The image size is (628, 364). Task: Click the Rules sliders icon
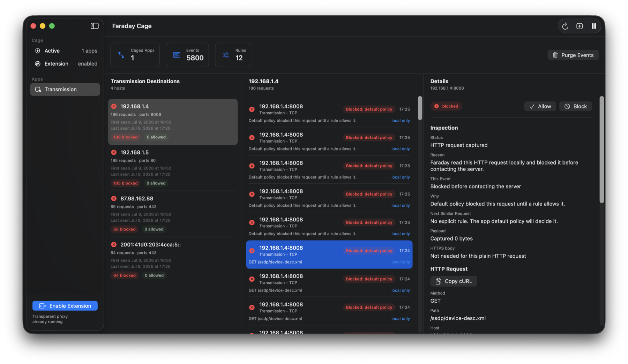226,55
